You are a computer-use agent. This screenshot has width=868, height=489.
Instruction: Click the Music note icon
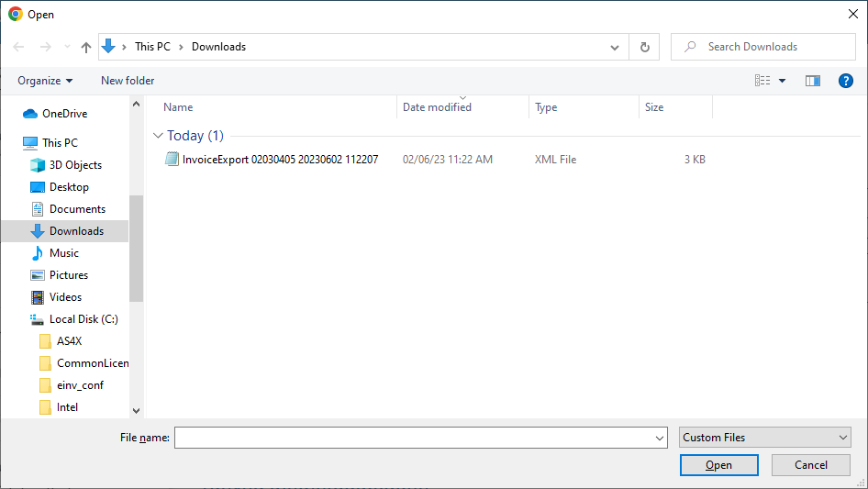(37, 253)
